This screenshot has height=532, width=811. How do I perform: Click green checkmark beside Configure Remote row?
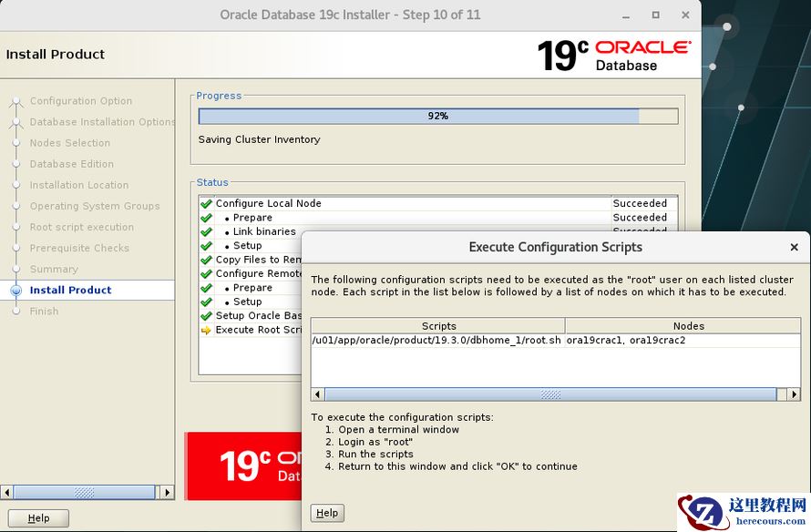pyautogui.click(x=206, y=273)
